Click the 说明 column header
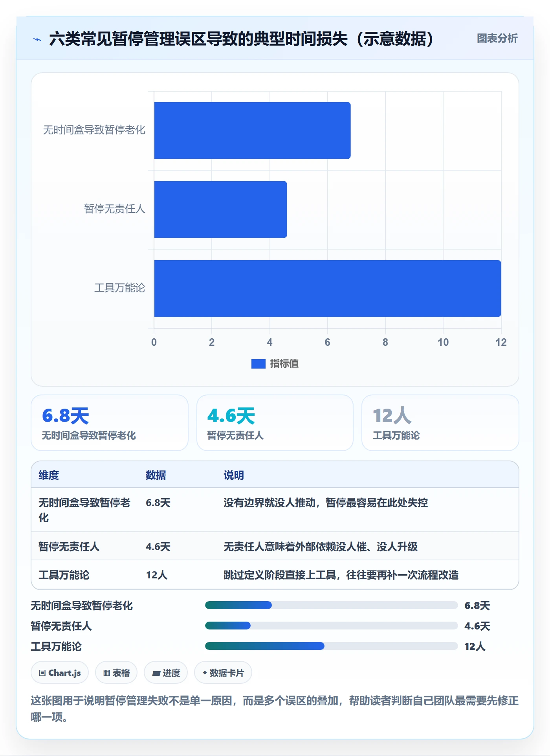 click(234, 475)
